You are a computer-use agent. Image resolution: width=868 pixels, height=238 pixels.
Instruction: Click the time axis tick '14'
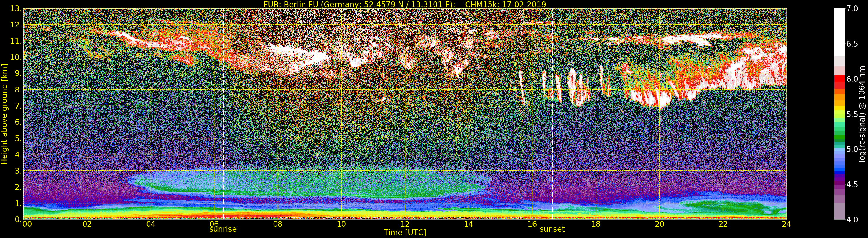click(468, 224)
